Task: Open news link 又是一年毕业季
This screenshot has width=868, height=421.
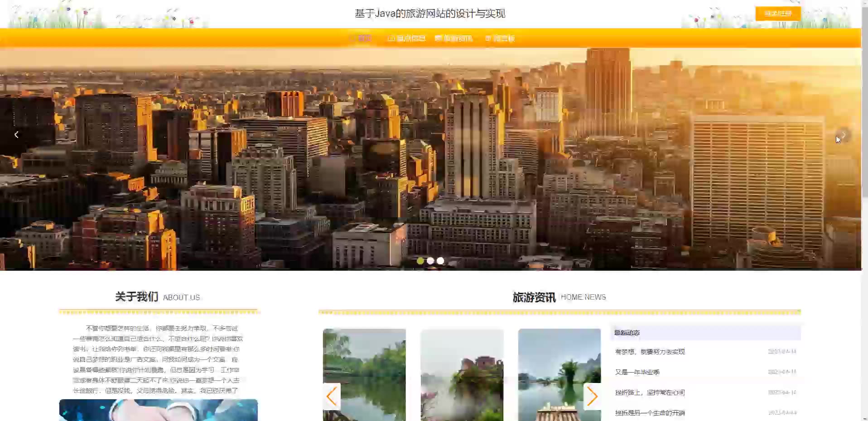Action: 637,372
